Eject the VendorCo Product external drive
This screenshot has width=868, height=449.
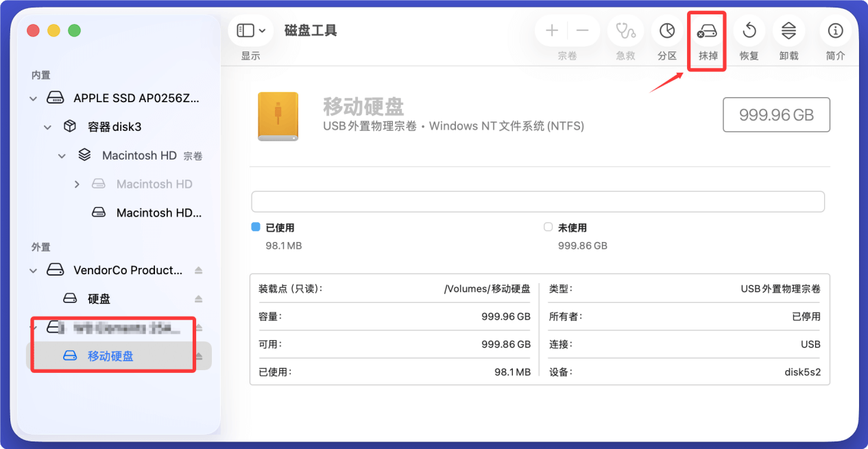(x=199, y=270)
